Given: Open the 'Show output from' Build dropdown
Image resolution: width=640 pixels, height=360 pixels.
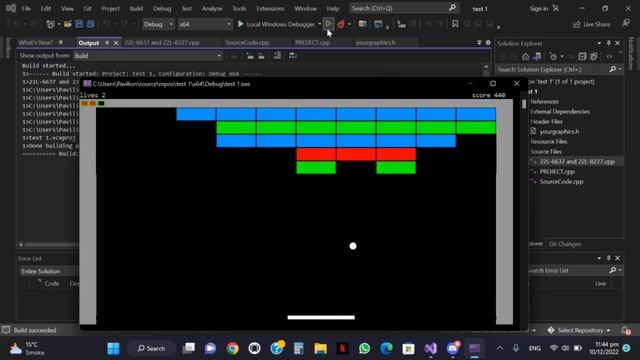Looking at the screenshot, I should pos(147,56).
